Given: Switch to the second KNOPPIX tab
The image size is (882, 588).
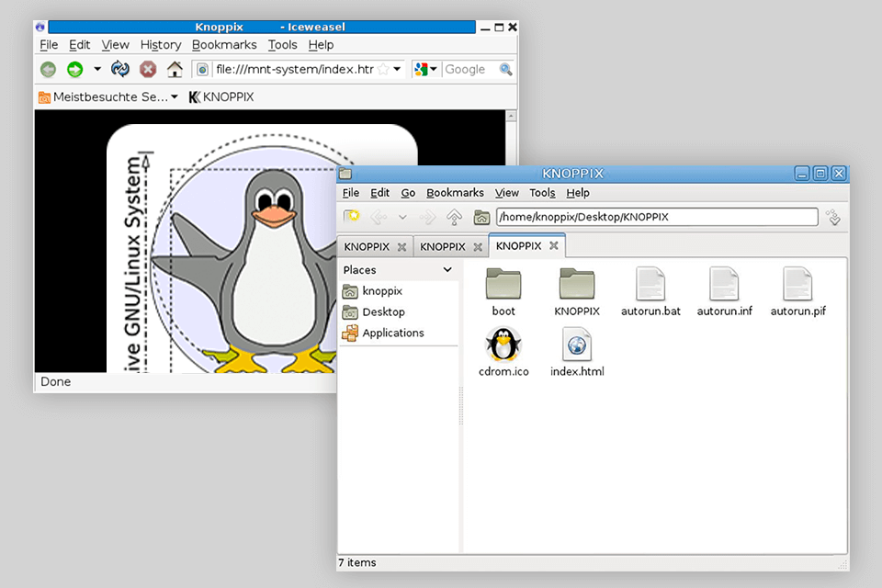Looking at the screenshot, I should point(443,246).
